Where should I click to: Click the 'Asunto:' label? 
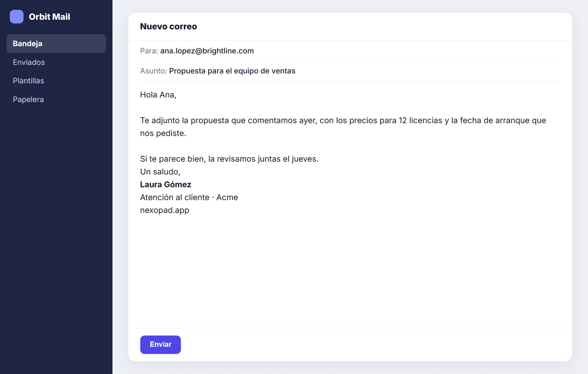pos(154,71)
